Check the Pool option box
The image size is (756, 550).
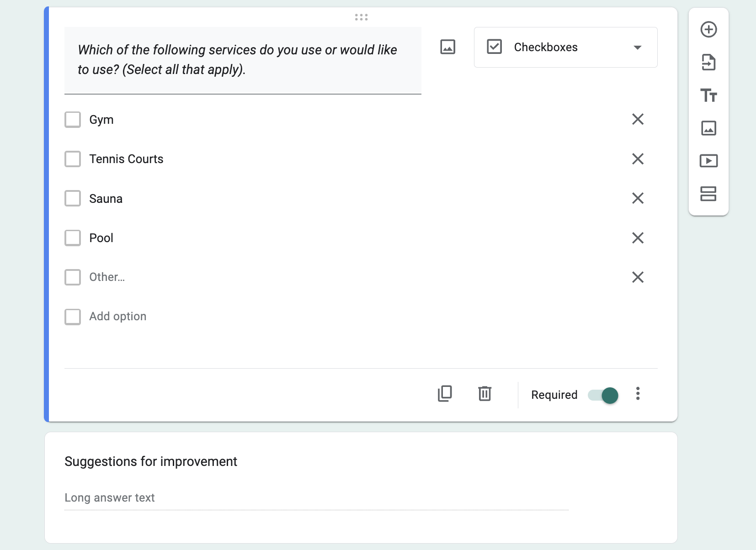(x=73, y=238)
